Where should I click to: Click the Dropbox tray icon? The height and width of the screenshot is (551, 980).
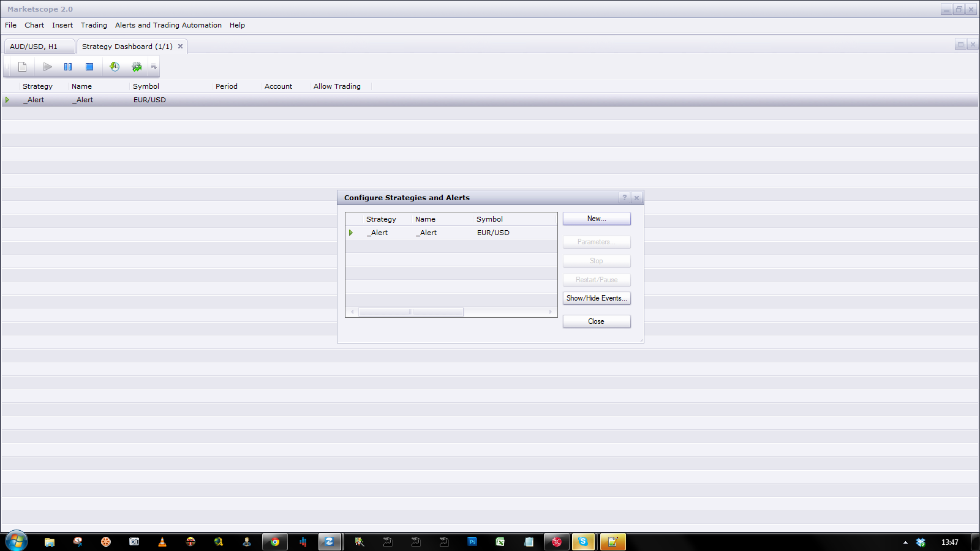pos(921,542)
